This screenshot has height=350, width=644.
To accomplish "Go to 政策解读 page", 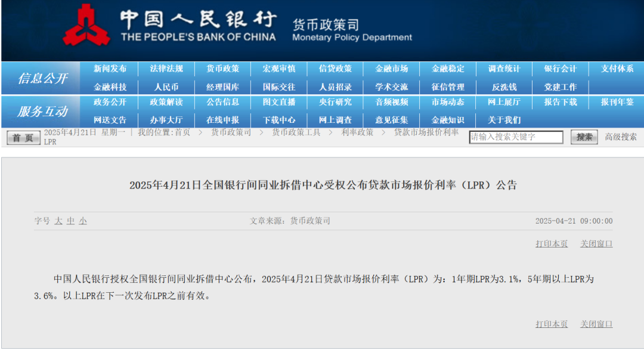I will (x=166, y=102).
